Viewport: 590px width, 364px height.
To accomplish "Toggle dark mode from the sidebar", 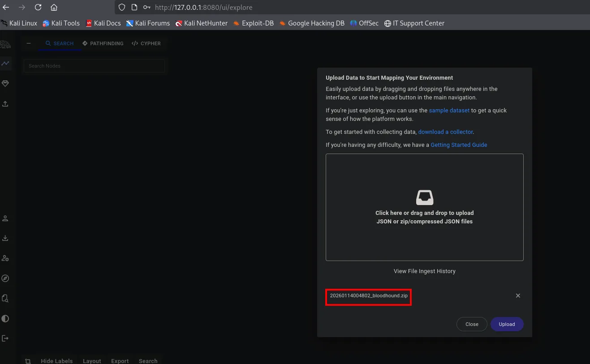I will click(5, 318).
